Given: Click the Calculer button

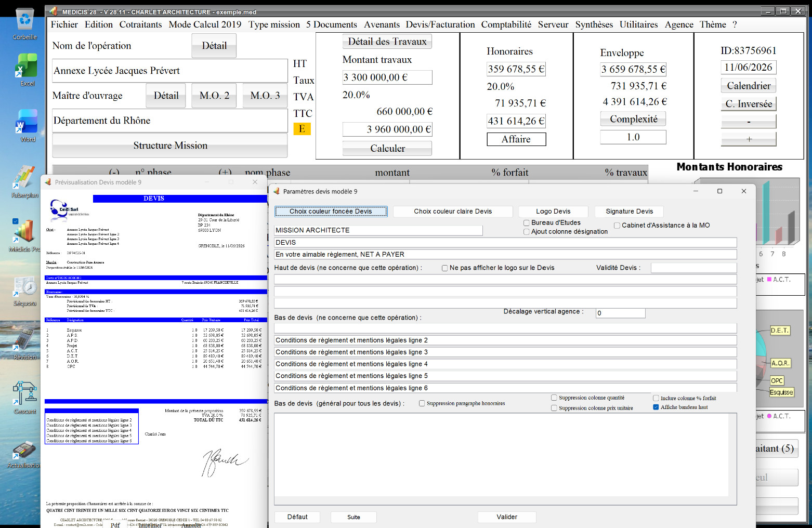Looking at the screenshot, I should 387,148.
